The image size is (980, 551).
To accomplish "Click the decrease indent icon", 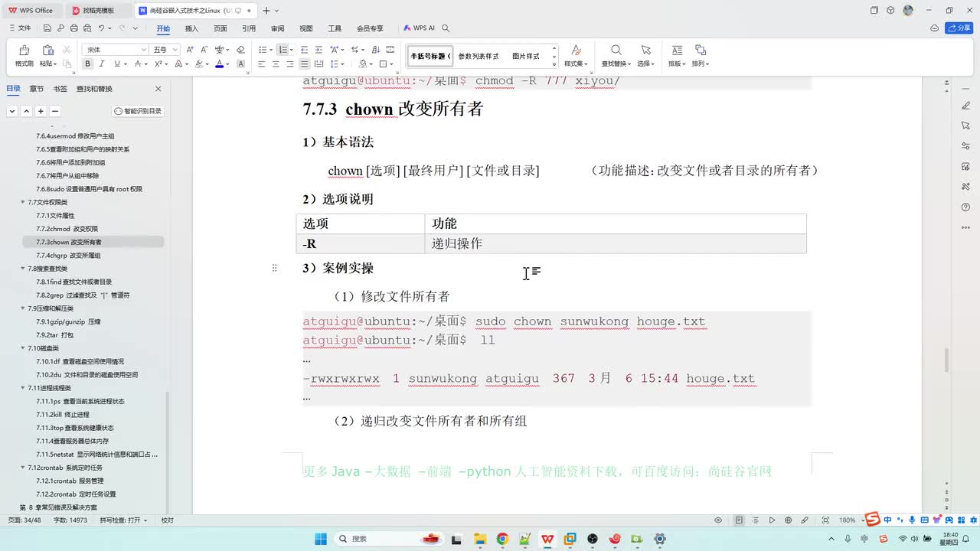I will click(x=305, y=50).
